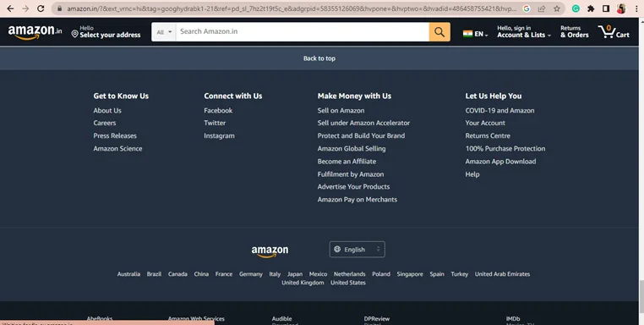Click the share page icon
The width and height of the screenshot is (644, 325).
[x=542, y=8]
